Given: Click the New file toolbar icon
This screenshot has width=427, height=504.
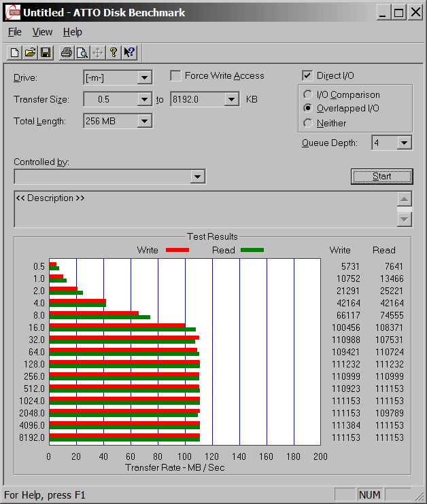Looking at the screenshot, I should [14, 52].
